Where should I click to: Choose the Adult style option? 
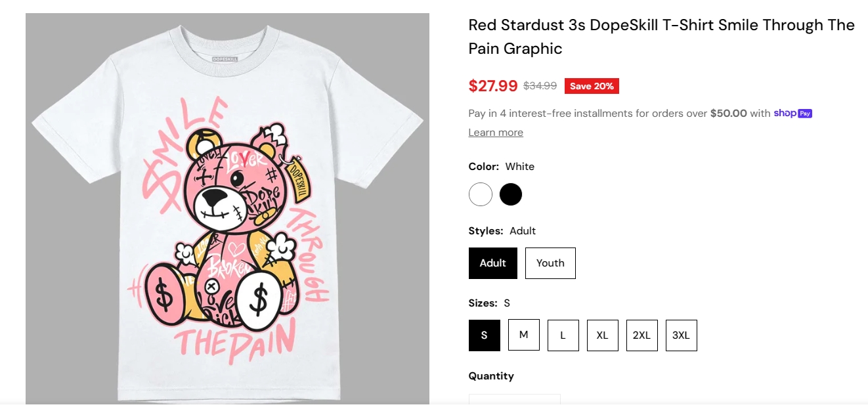(493, 263)
